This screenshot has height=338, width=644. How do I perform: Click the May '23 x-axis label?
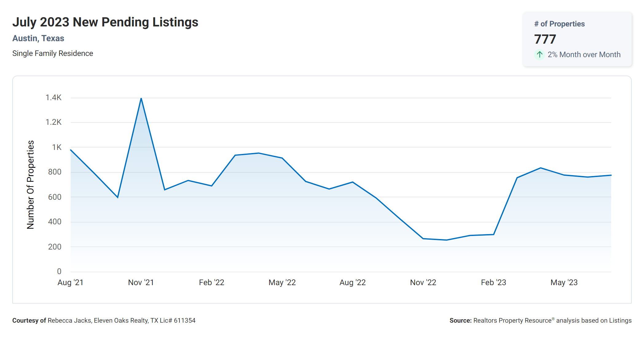pos(564,282)
